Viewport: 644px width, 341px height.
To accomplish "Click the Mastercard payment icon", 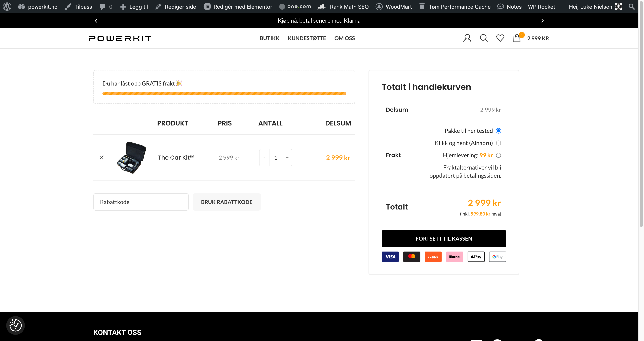I will pos(412,257).
